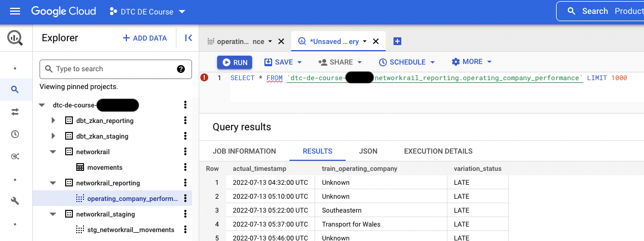Image resolution: width=644 pixels, height=241 pixels.
Task: Click ADD DATA button
Action: pyautogui.click(x=145, y=38)
